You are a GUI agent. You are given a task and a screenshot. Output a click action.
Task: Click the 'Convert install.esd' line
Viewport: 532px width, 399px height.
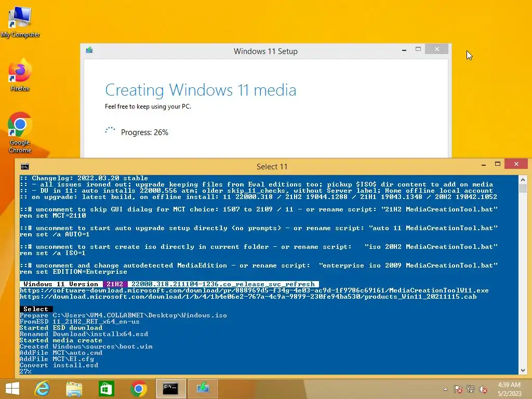59,365
